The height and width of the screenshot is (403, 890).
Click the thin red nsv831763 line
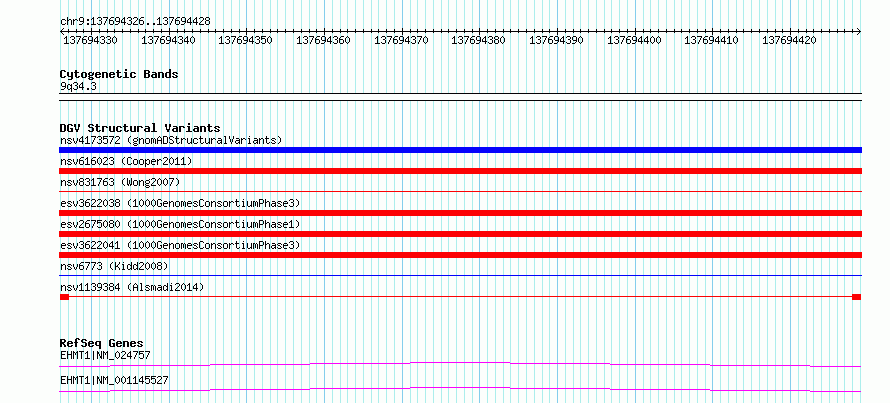(460, 192)
